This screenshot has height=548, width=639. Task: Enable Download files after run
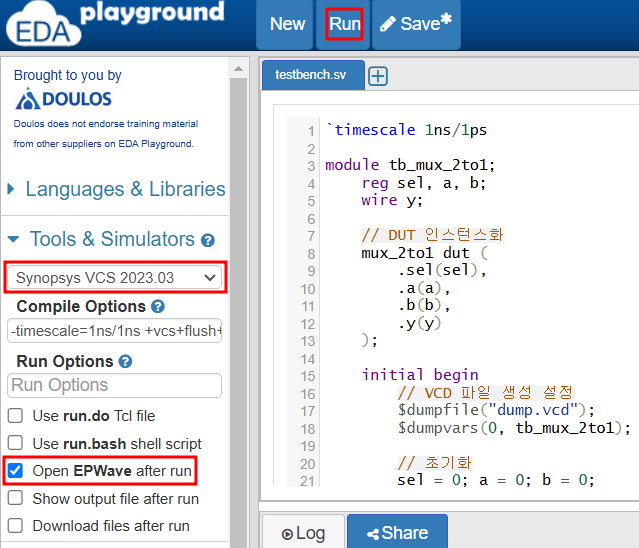coord(16,526)
